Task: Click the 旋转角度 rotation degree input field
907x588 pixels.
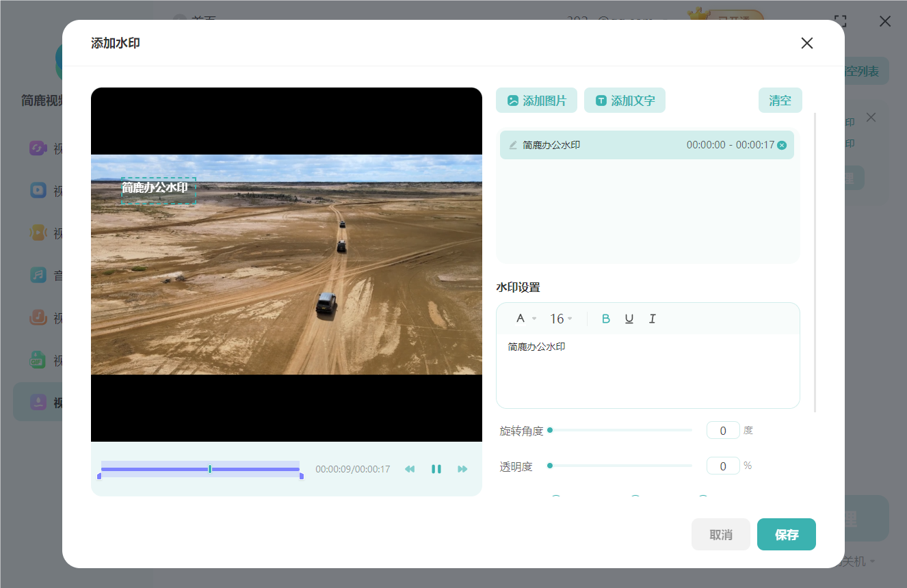Action: tap(722, 431)
